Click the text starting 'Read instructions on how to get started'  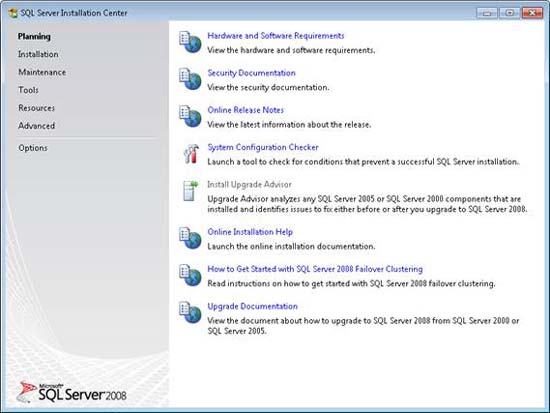click(x=351, y=284)
